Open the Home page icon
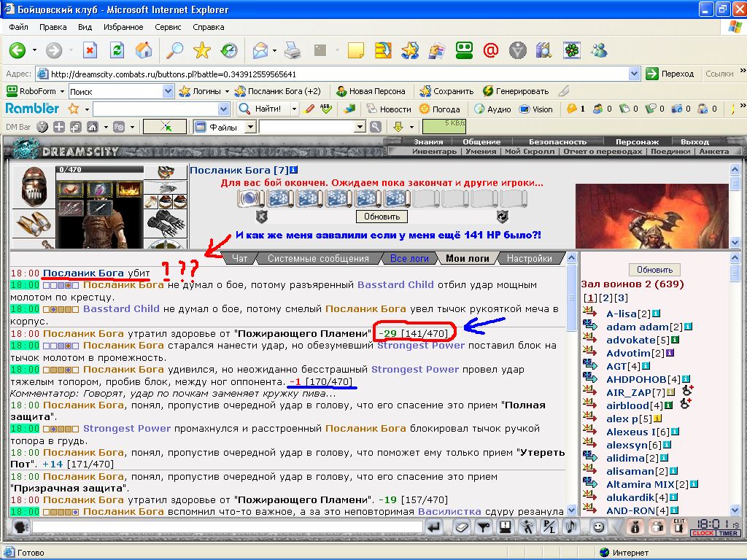The width and height of the screenshot is (747, 560). (144, 50)
